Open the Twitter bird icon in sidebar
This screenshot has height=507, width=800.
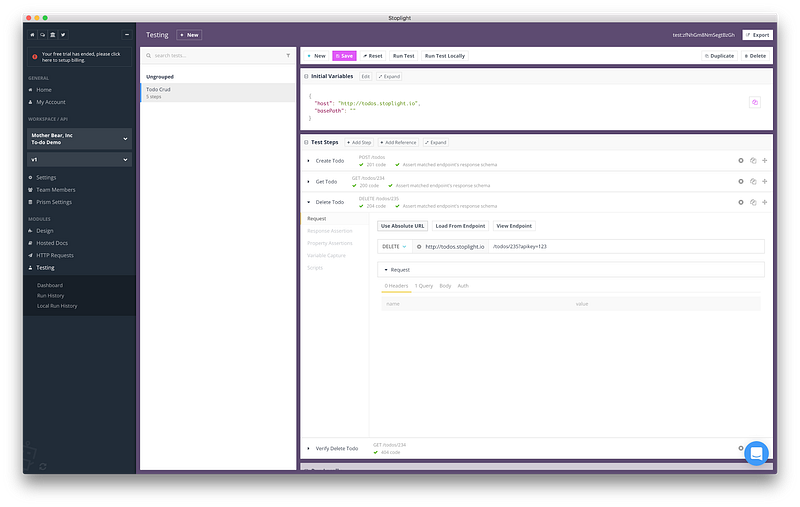coord(63,35)
